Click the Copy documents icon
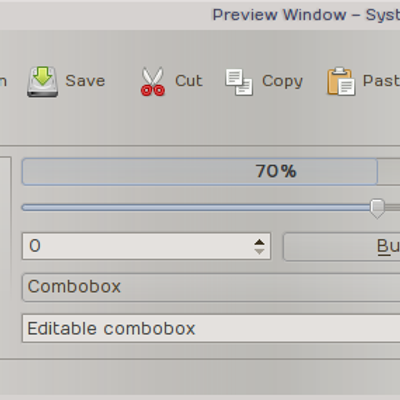 [239, 82]
